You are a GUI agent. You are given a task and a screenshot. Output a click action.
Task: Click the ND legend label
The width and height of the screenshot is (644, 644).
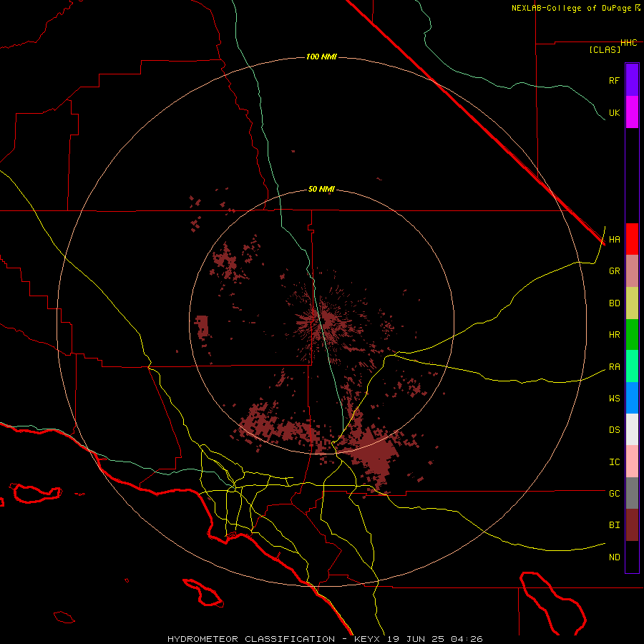[614, 557]
